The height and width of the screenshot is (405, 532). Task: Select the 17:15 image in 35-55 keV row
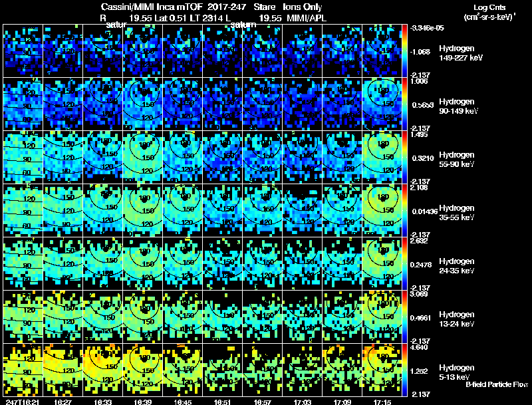tap(382, 210)
